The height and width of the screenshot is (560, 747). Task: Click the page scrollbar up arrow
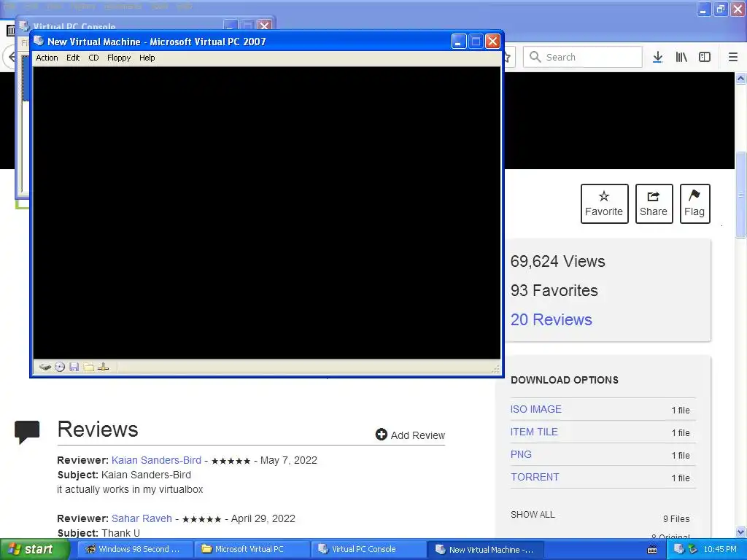click(741, 78)
